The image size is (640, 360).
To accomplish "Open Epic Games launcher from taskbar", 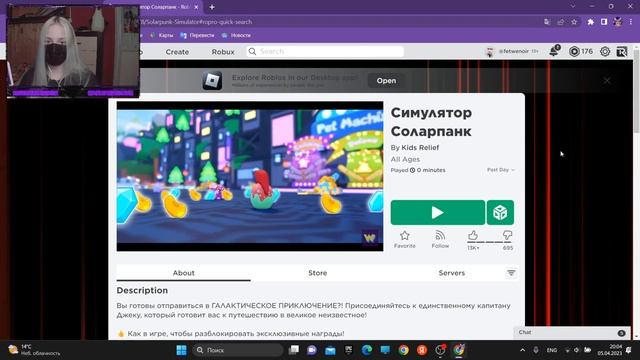I will point(348,350).
